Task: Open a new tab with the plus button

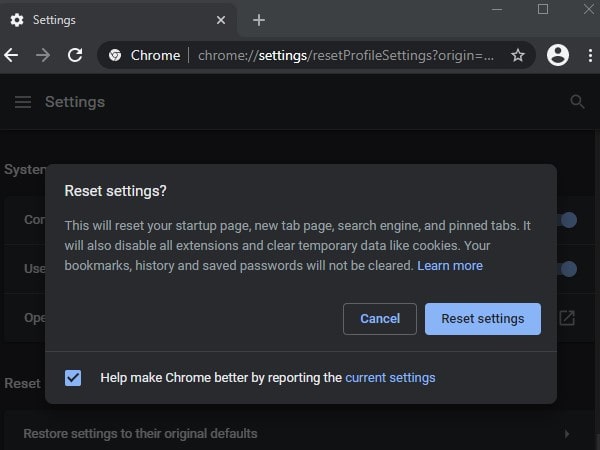Action: click(259, 20)
